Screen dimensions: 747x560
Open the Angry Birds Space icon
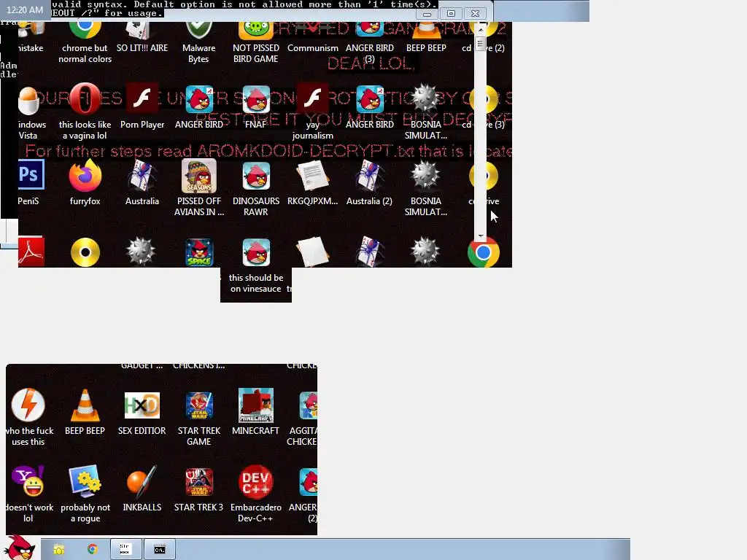coord(199,252)
